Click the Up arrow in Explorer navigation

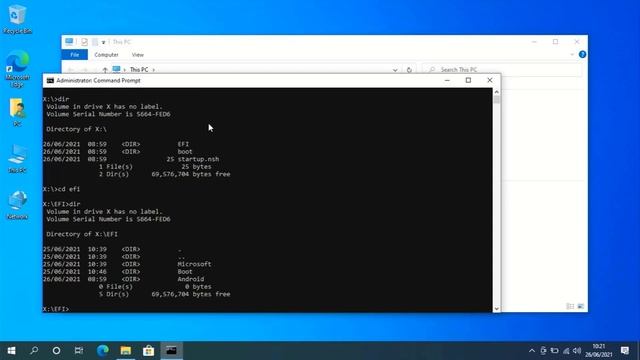coord(105,70)
